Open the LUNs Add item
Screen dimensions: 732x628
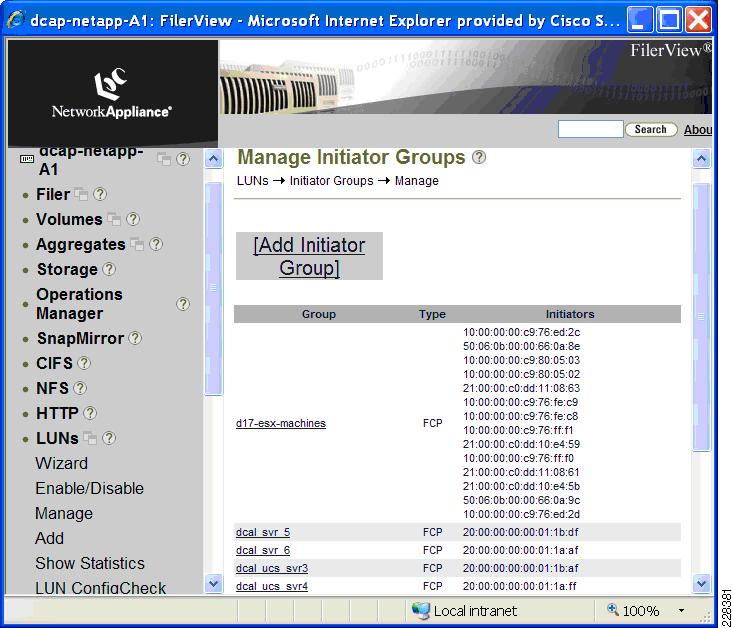point(49,538)
